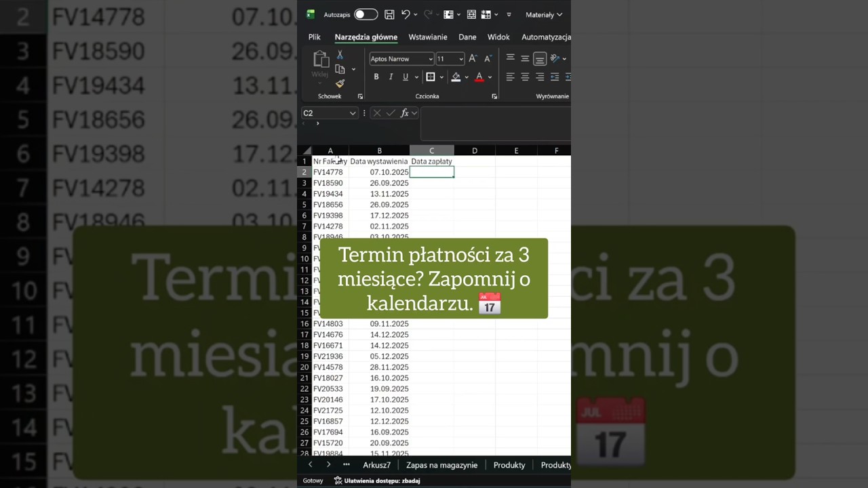Click the Top Align icon

(510, 58)
